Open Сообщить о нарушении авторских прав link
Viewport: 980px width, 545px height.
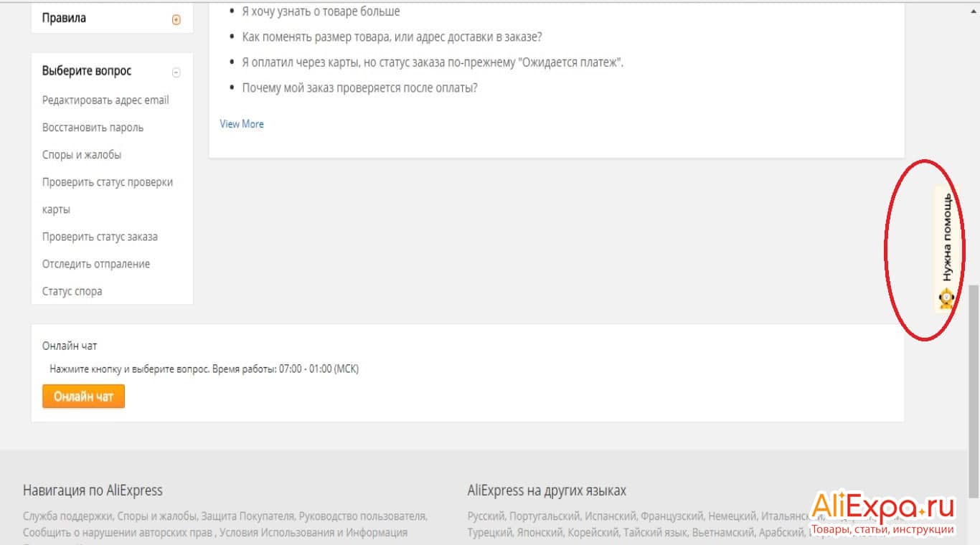click(118, 533)
